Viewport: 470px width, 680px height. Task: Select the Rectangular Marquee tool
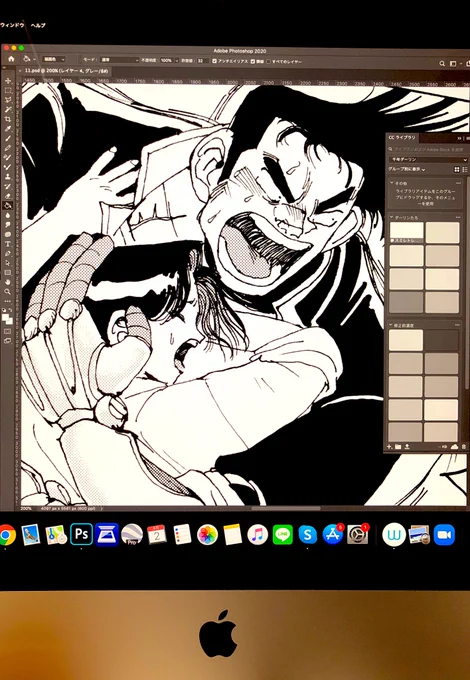tap(8, 91)
